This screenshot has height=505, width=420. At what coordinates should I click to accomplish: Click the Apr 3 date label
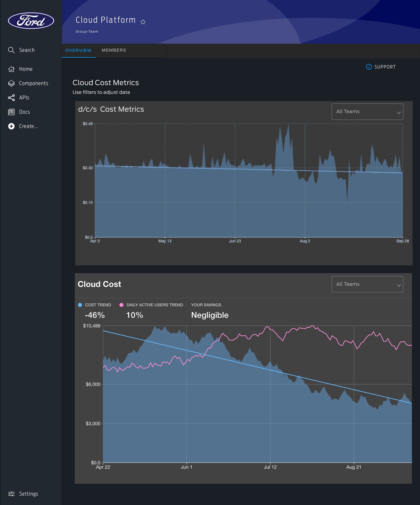pyautogui.click(x=95, y=241)
